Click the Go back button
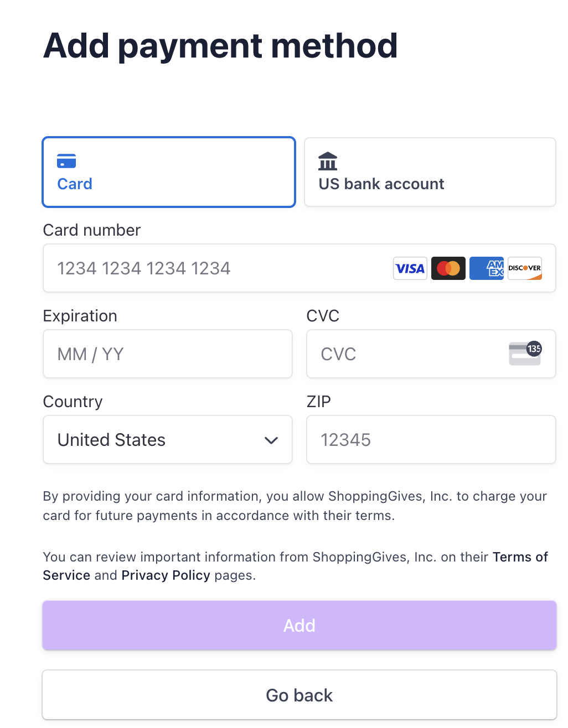 (300, 695)
